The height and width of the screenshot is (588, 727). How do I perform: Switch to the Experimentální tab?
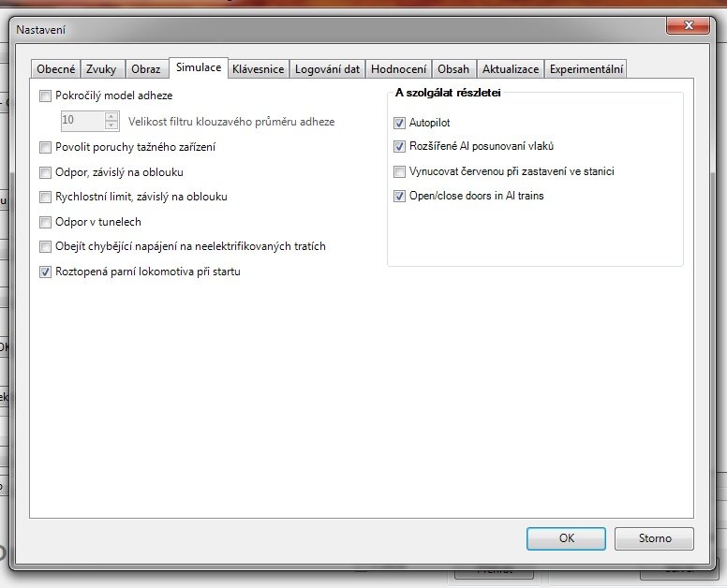tap(586, 69)
